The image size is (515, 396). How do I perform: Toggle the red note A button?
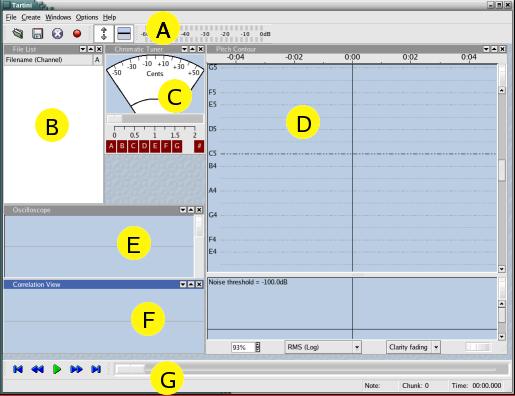pos(111,146)
